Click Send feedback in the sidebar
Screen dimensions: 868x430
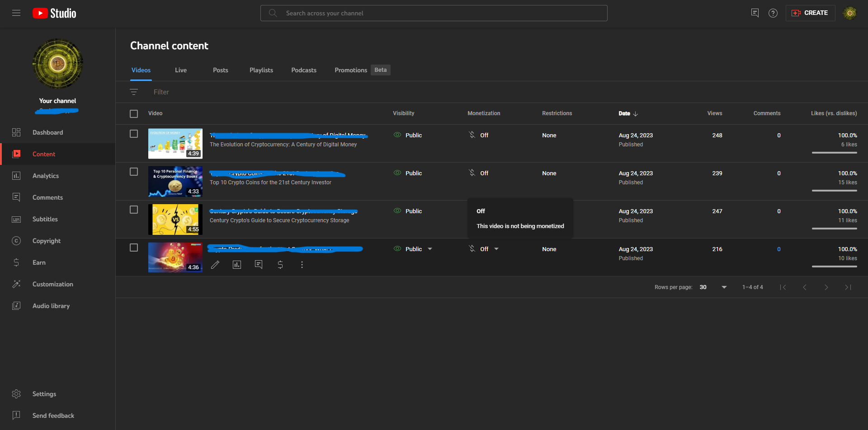pos(58,416)
